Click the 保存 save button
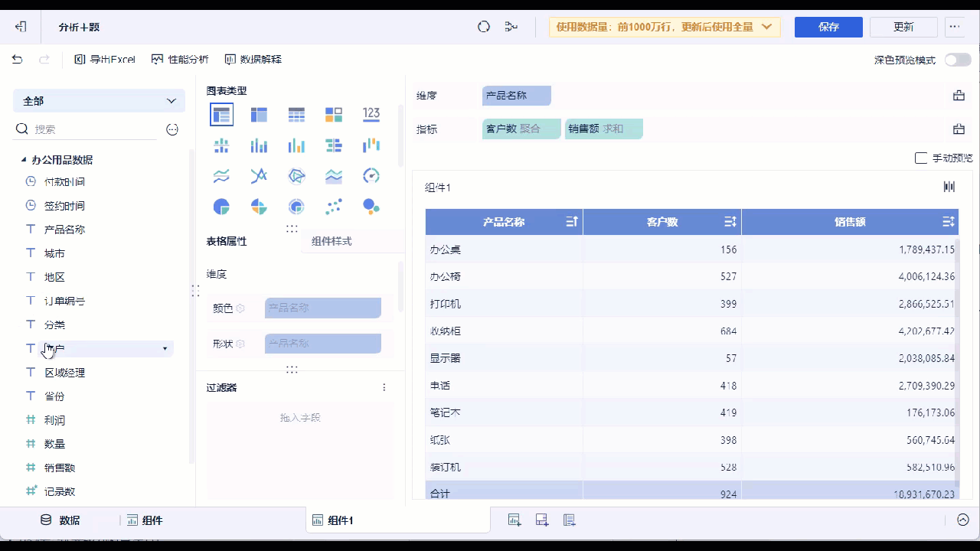Image resolution: width=980 pixels, height=551 pixels. (x=829, y=27)
